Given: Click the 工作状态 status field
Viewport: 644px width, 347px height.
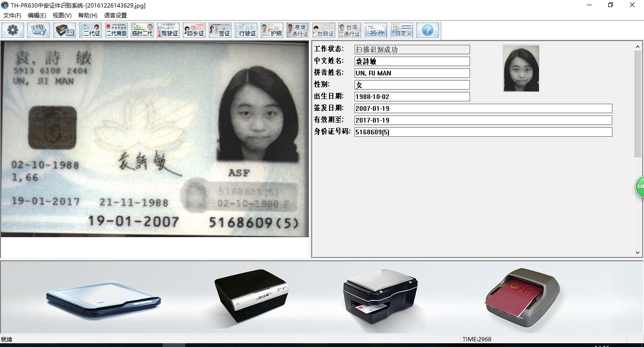Looking at the screenshot, I should click(x=412, y=50).
